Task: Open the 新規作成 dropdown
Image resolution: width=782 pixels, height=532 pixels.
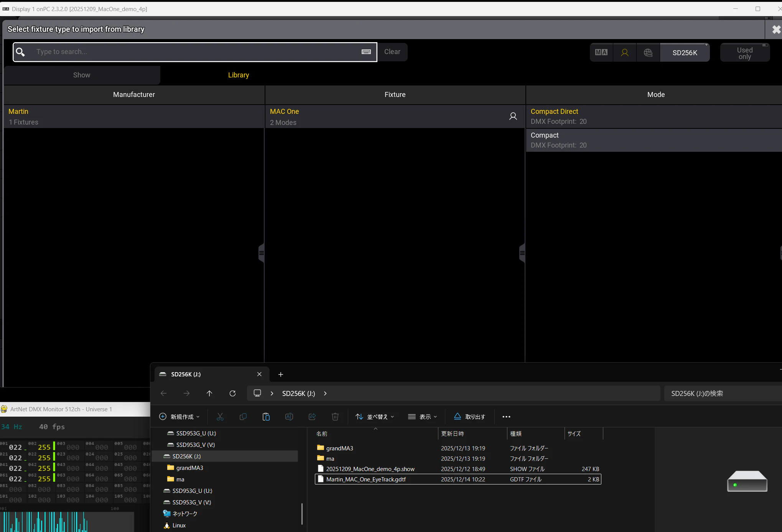Action: coord(179,417)
